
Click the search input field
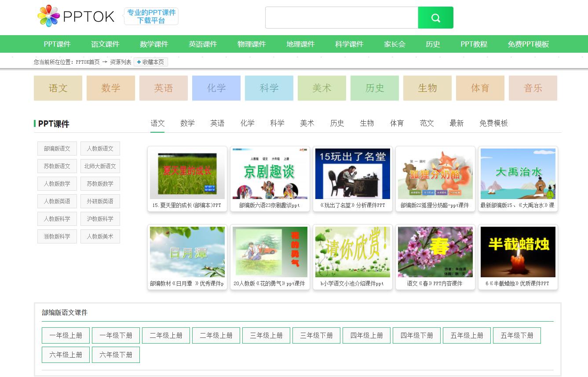342,17
